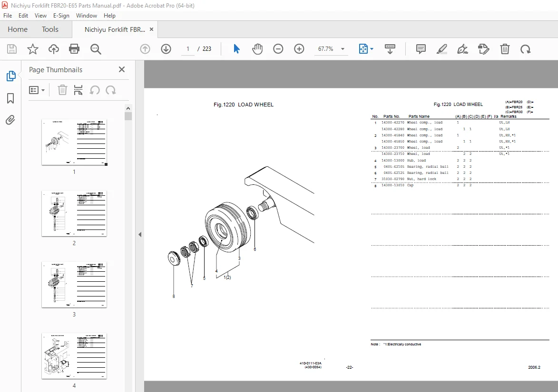Rotate the page clockwise from toolbar
558x392 pixels.
tap(526, 49)
